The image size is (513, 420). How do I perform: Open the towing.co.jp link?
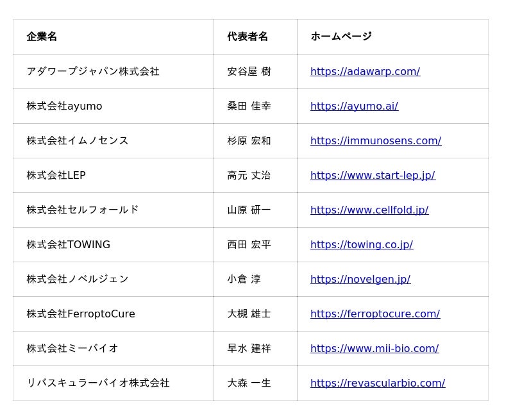pos(362,245)
